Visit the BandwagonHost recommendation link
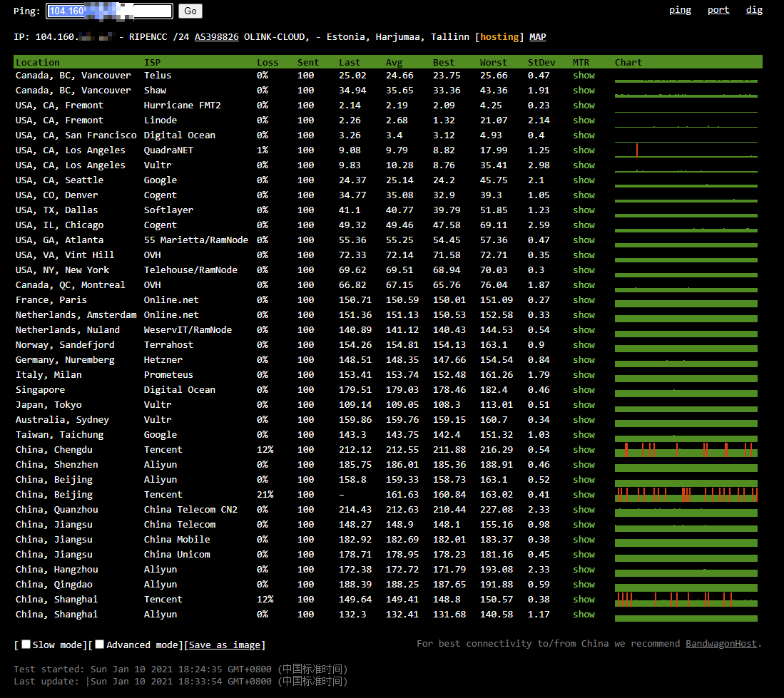The height and width of the screenshot is (698, 784). tap(721, 644)
